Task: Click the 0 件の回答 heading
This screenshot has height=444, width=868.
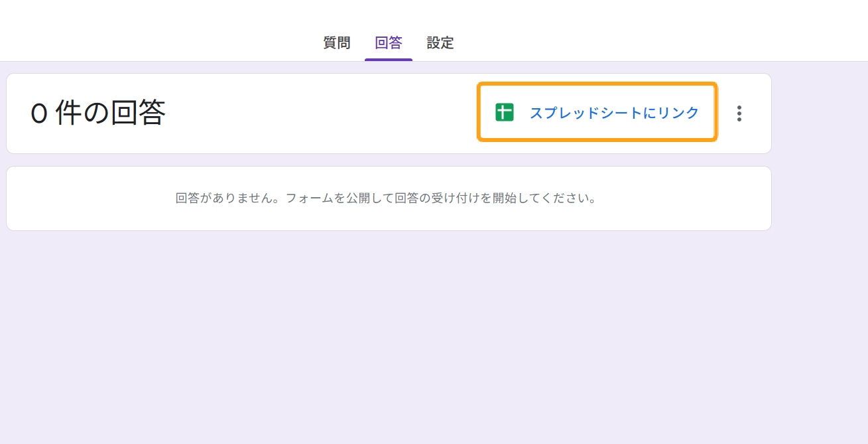Action: [98, 113]
